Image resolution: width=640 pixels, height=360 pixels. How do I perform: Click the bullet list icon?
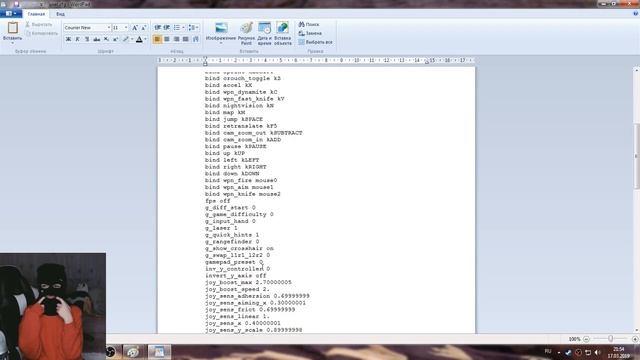[176, 27]
